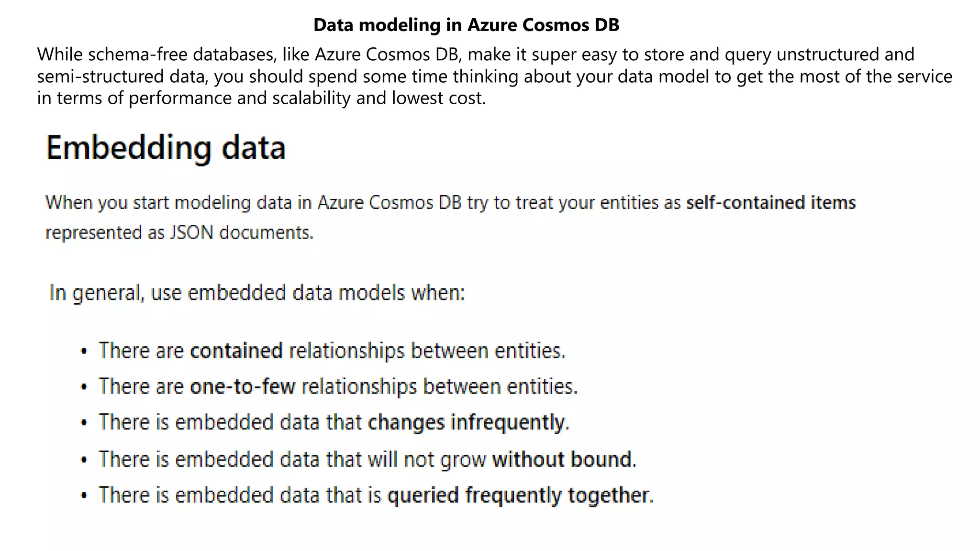This screenshot has height=551, width=980.
Task: Click the bold word "contained" in first bullet
Action: (x=236, y=351)
